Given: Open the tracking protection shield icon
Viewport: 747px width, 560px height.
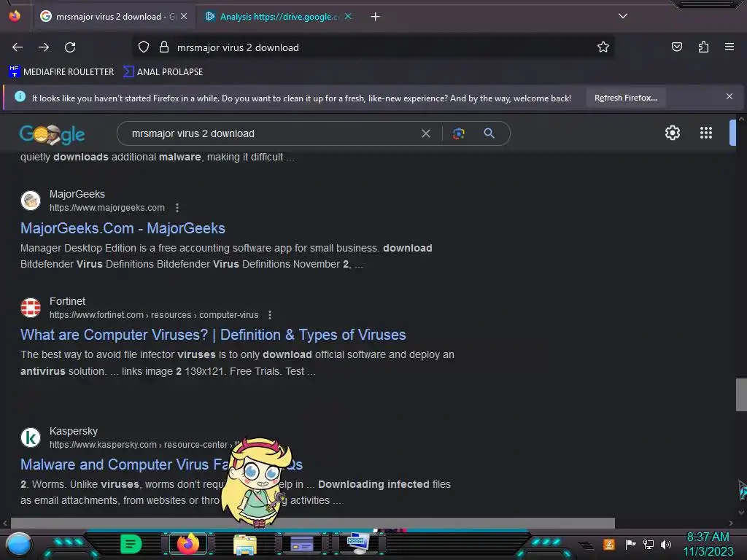Looking at the screenshot, I should 144,47.
